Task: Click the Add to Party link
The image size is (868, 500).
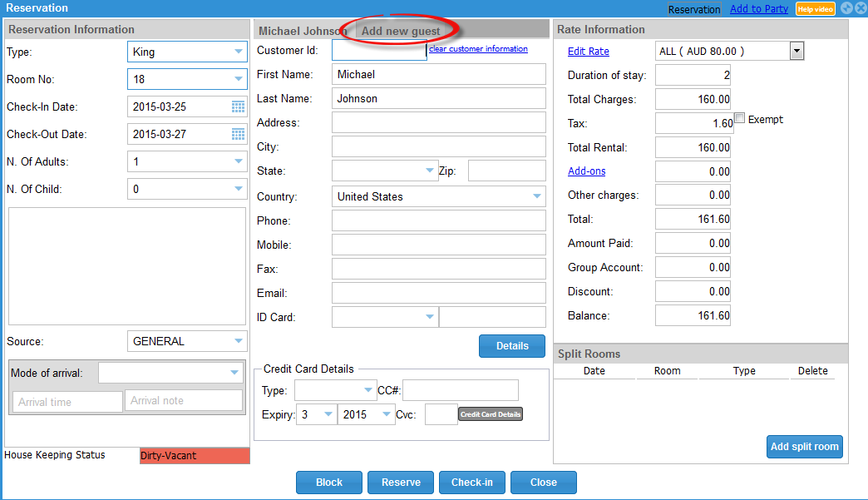Action: click(759, 9)
